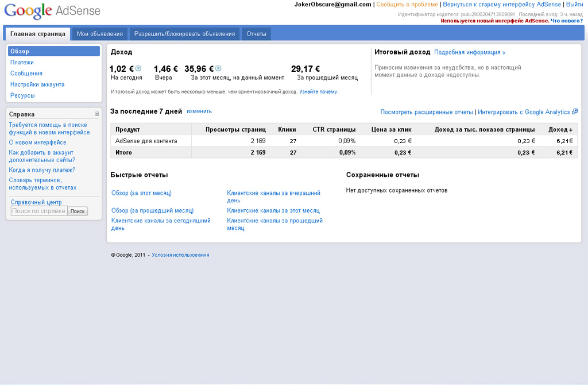The image size is (588, 385).
Task: Open the Что нового? link
Action: (x=566, y=21)
